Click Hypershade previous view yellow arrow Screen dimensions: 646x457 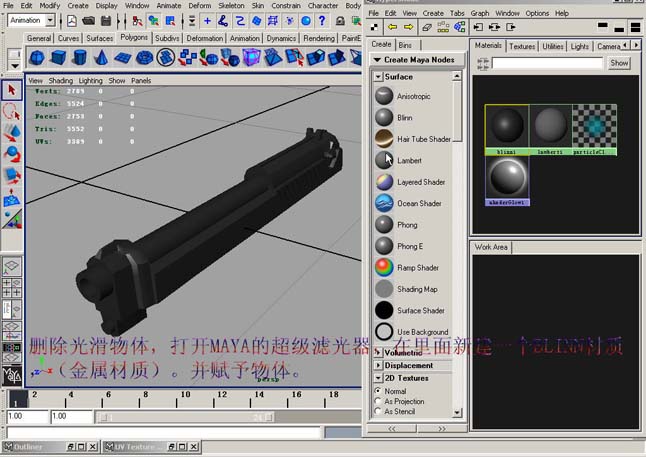click(x=392, y=27)
